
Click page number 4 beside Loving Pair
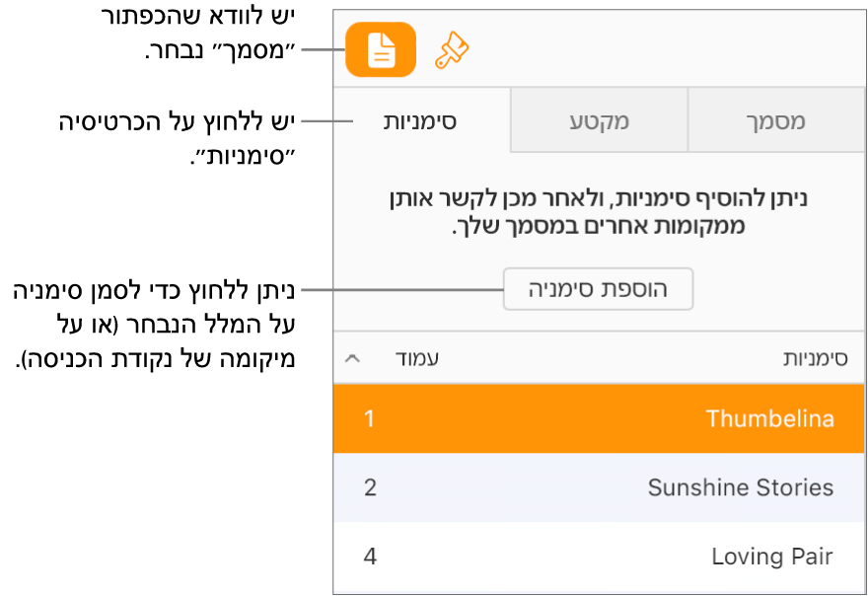[369, 556]
